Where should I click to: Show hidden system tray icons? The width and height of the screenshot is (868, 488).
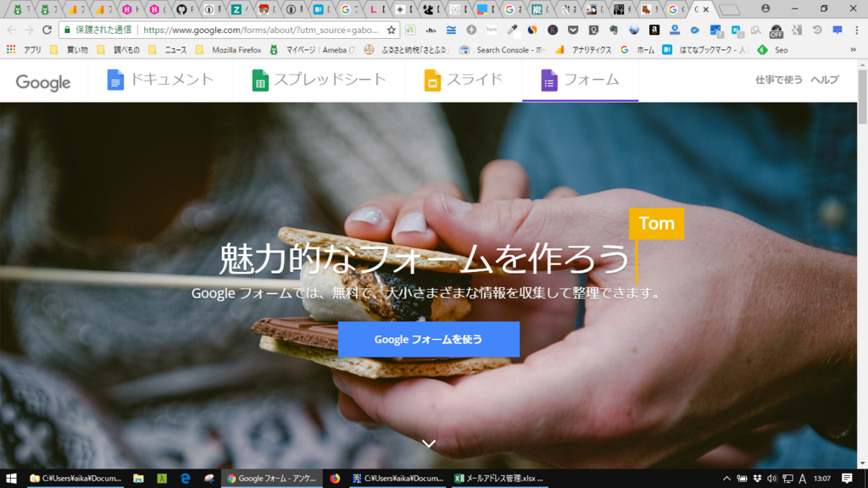(726, 479)
